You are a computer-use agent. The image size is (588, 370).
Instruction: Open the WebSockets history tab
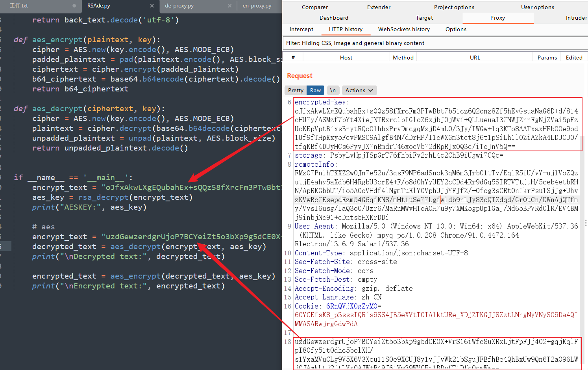tap(404, 29)
